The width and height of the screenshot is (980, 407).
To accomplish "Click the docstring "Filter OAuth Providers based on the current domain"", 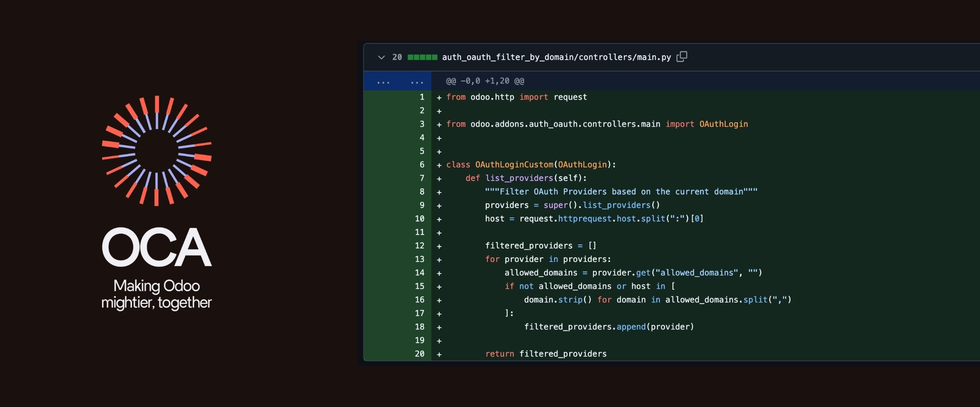I will coord(621,192).
